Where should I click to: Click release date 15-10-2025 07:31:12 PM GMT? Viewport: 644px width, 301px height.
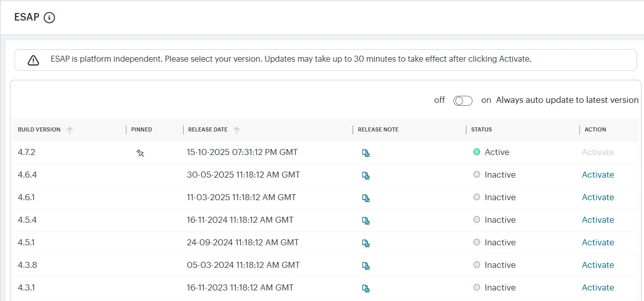point(242,152)
